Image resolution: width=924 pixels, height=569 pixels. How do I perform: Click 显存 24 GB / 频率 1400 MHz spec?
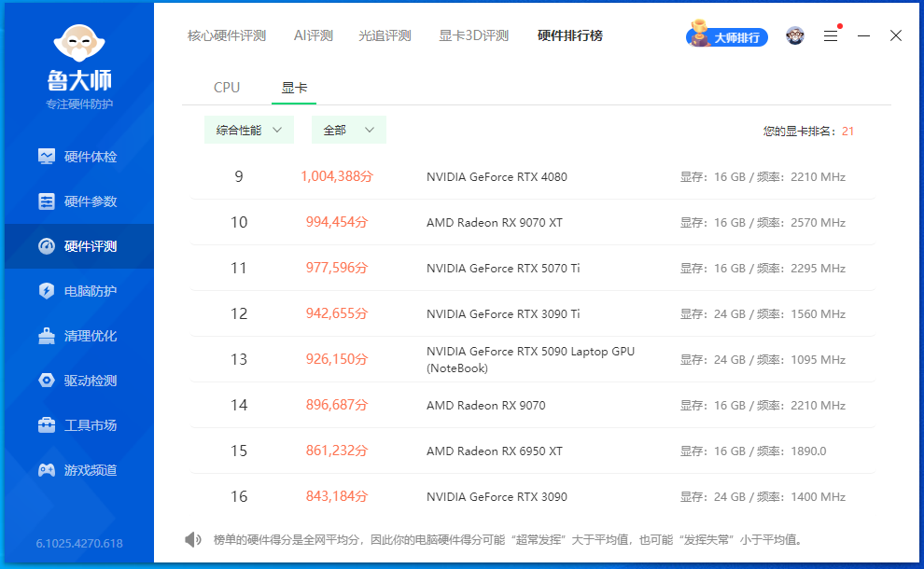pyautogui.click(x=763, y=497)
